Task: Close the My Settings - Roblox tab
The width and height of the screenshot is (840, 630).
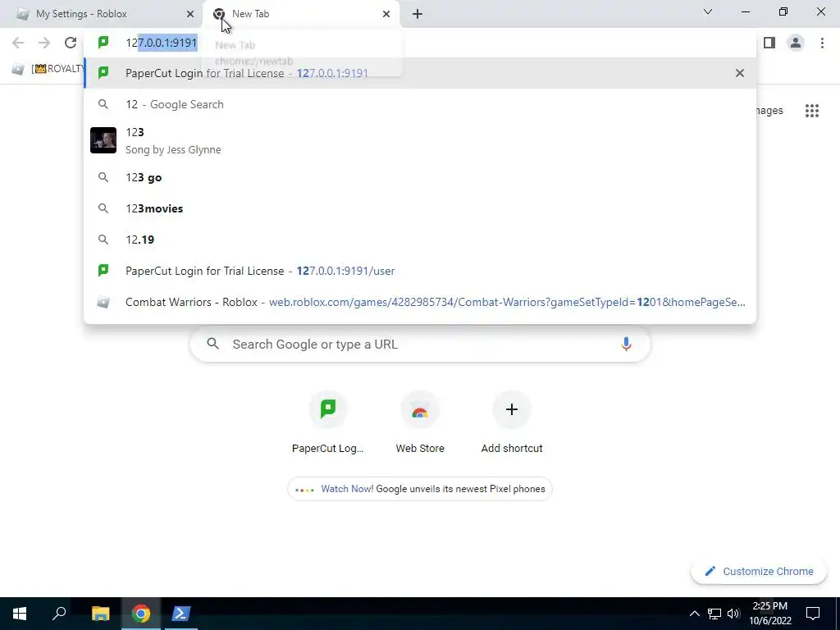Action: 190,14
